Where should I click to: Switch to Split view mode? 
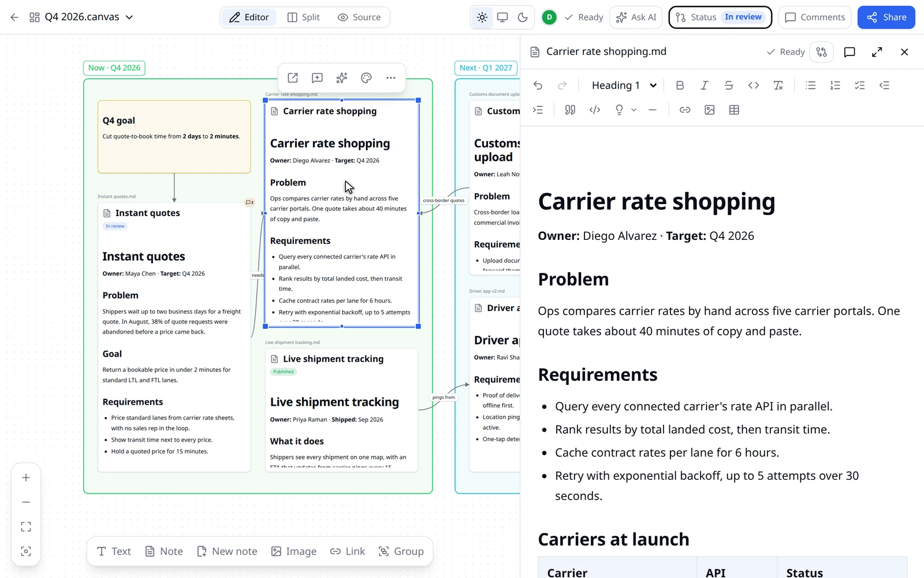click(304, 17)
